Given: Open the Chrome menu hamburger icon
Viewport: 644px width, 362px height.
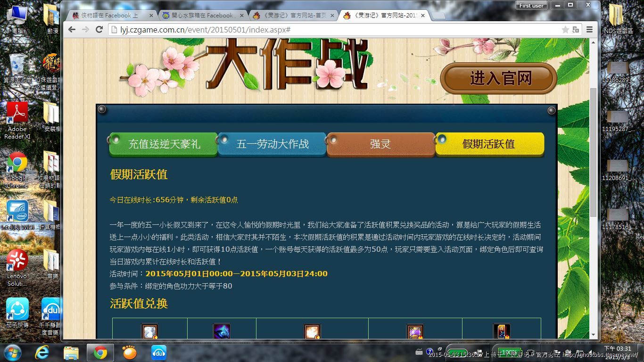Looking at the screenshot, I should (x=589, y=30).
